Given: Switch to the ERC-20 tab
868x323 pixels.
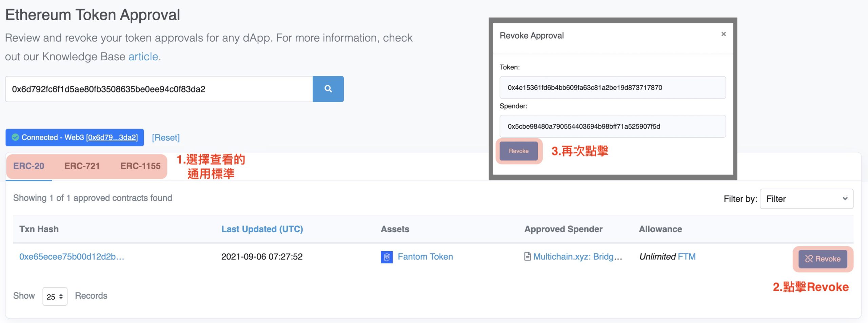Looking at the screenshot, I should click(x=28, y=166).
